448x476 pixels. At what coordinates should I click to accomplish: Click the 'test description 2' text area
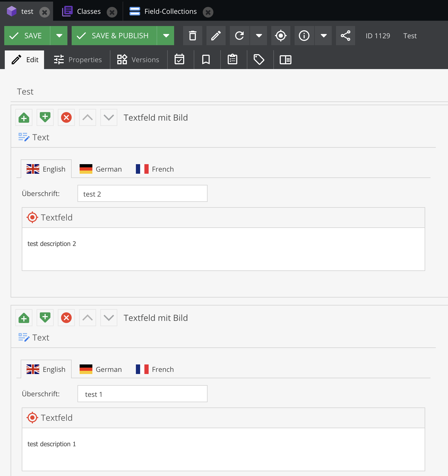pyautogui.click(x=223, y=249)
